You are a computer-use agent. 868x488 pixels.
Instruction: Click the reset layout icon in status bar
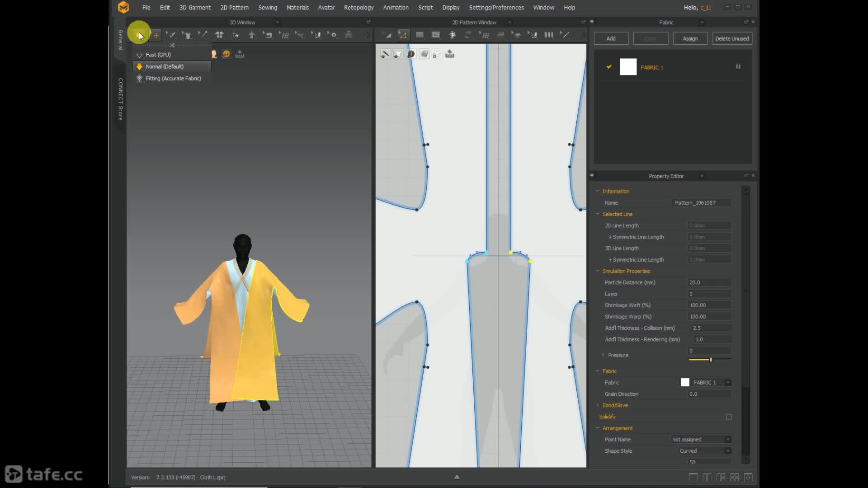pos(748,477)
